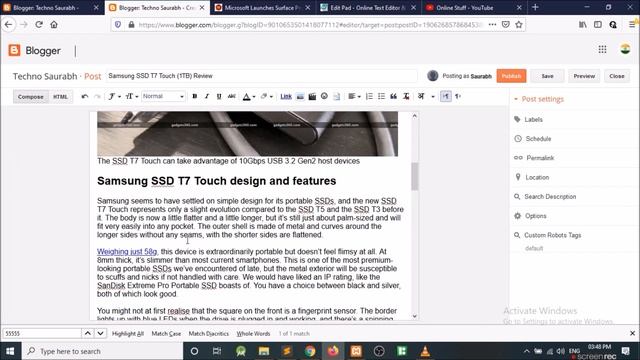Open the Google apps grid

coord(602,50)
